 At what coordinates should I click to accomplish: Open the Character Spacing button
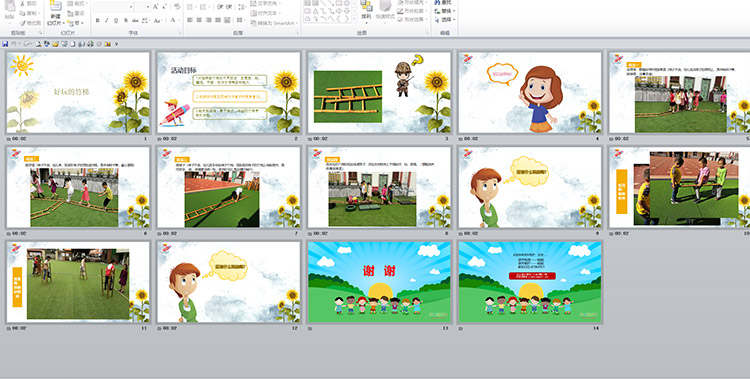[x=145, y=20]
